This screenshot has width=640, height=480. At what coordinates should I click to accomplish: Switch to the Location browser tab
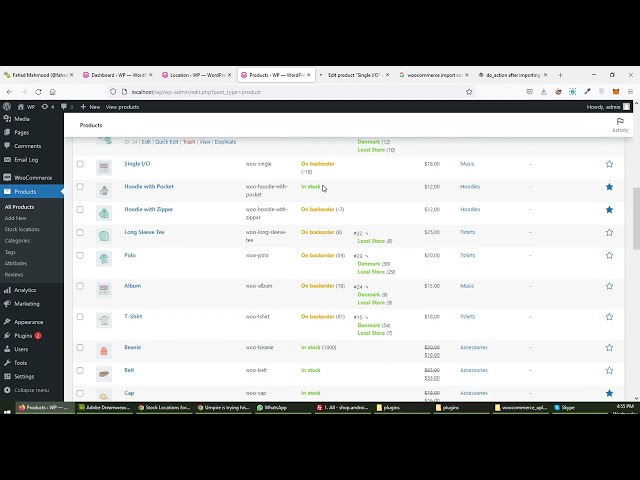click(197, 75)
